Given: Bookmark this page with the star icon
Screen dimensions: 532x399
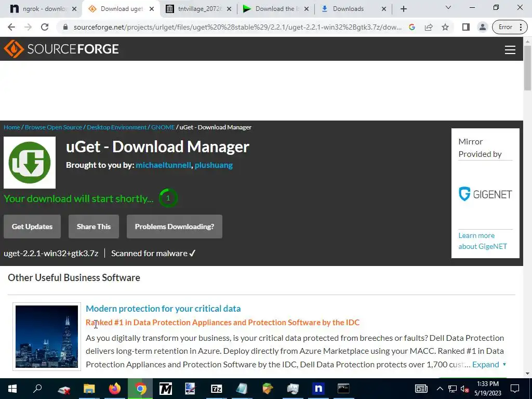Looking at the screenshot, I should (x=445, y=27).
